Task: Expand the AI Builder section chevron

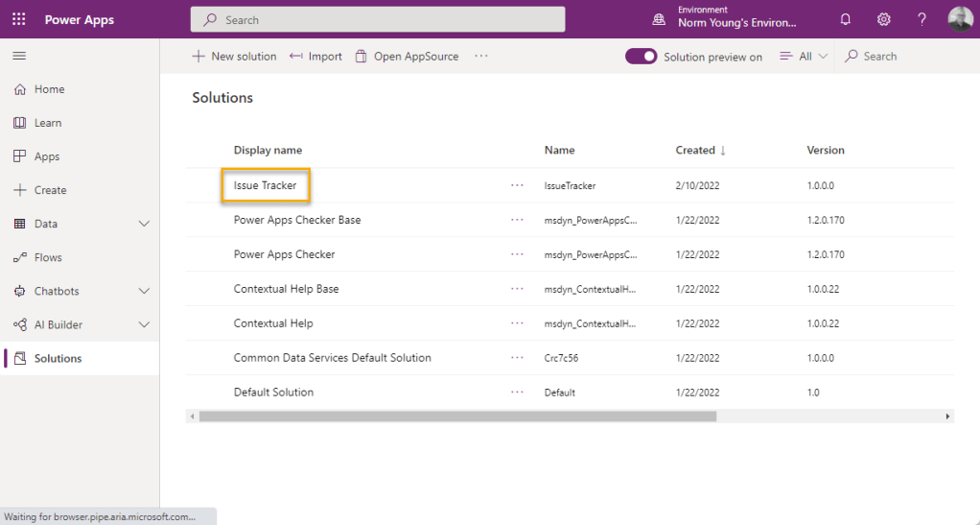Action: (x=144, y=324)
